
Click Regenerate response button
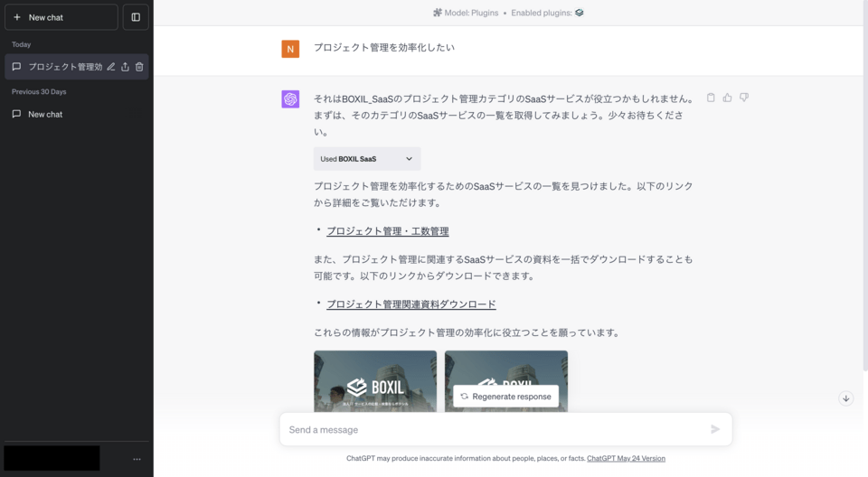coord(505,397)
